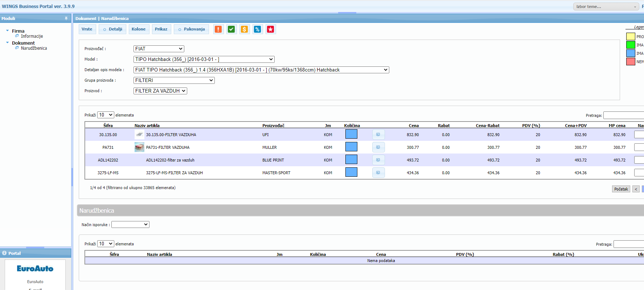
Task: Open the Prikaz menu
Action: [161, 29]
